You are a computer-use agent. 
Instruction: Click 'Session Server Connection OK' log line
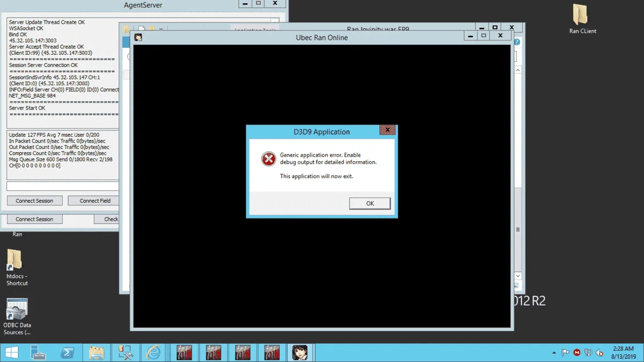click(x=43, y=65)
